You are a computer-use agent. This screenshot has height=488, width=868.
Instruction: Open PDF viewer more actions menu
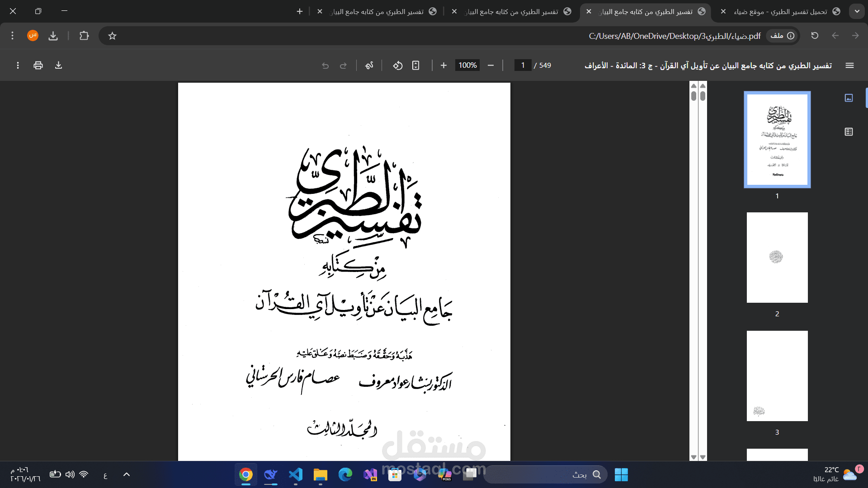(18, 66)
